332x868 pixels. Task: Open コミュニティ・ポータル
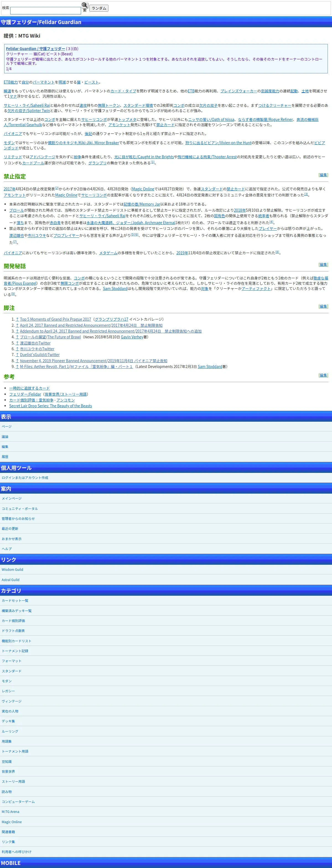[20, 509]
